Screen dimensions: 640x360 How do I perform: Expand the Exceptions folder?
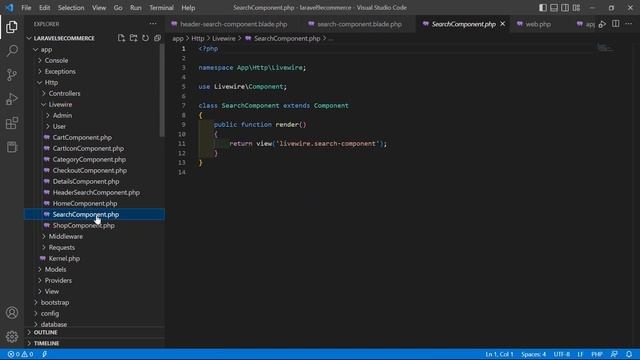pos(60,71)
